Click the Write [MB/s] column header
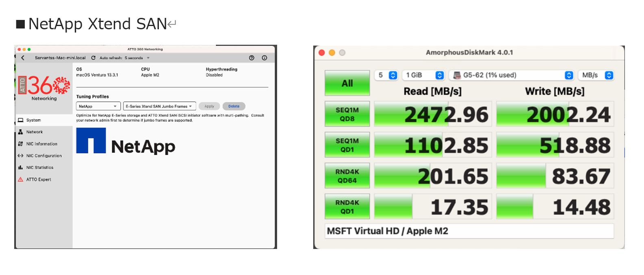Screen dimensions: 644x275 [x=555, y=92]
